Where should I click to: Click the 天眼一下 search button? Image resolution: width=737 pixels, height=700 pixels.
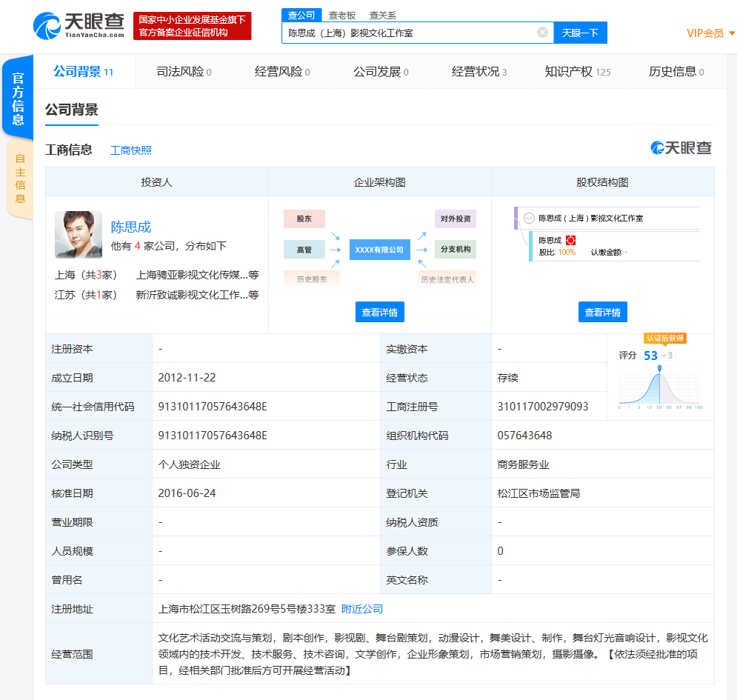coord(580,33)
